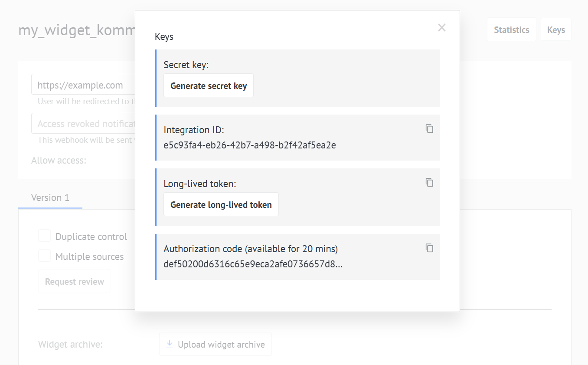588x365 pixels.
Task: Click the Keys button in header
Action: coord(555,30)
